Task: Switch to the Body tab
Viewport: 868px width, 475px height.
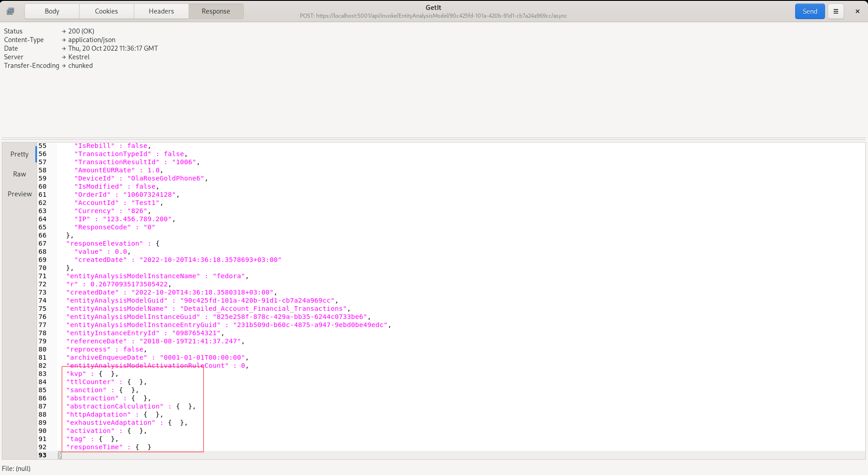Action: point(52,11)
